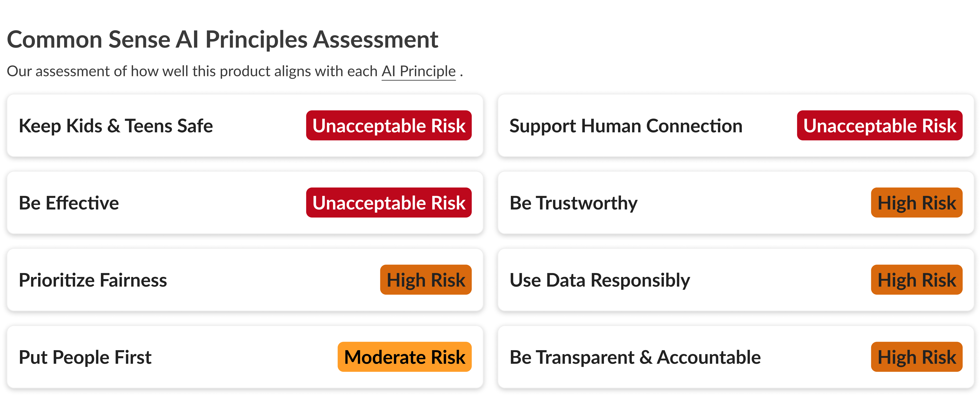
Task: Open the Be Transparent & Accountable card
Action: coord(736,357)
